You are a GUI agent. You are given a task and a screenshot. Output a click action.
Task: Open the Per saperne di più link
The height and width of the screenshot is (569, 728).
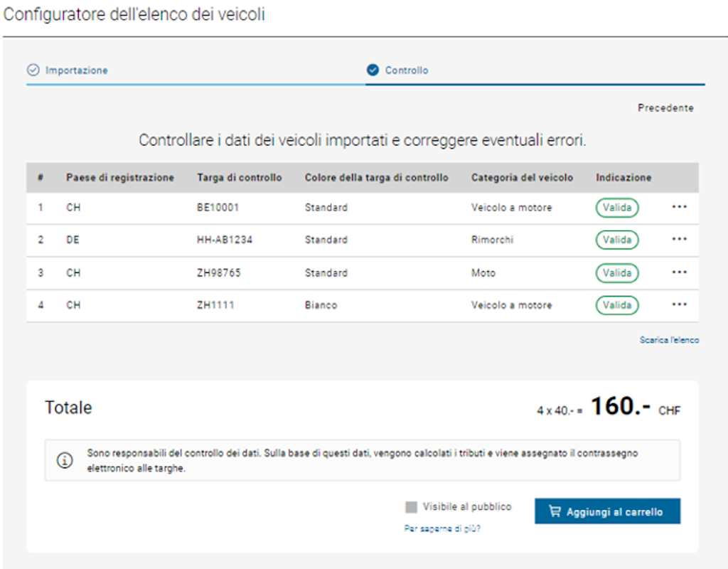[x=442, y=528]
